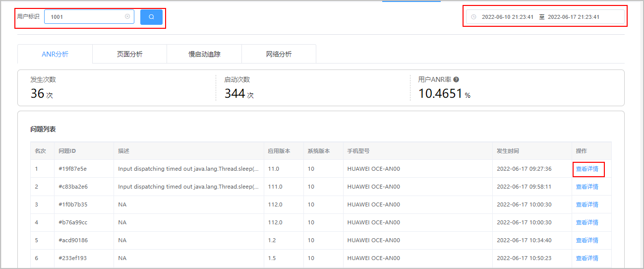Click the end date 2022-06-17 21:23:41
Image resolution: width=644 pixels, height=269 pixels.
point(574,17)
